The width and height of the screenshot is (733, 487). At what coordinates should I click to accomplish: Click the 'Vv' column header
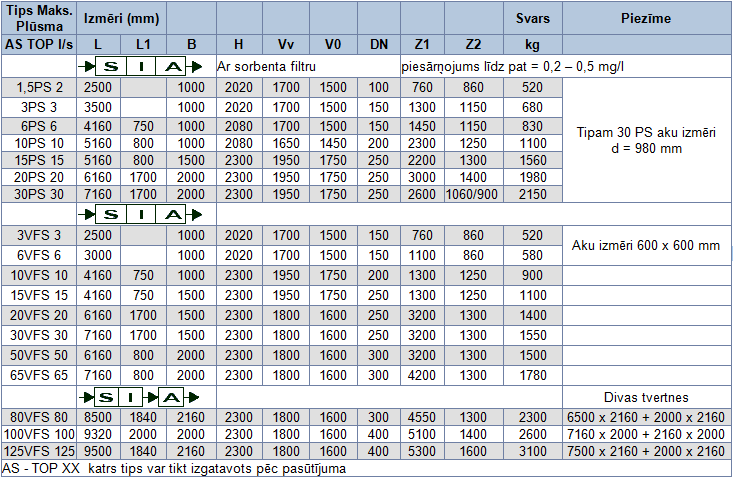pyautogui.click(x=286, y=44)
